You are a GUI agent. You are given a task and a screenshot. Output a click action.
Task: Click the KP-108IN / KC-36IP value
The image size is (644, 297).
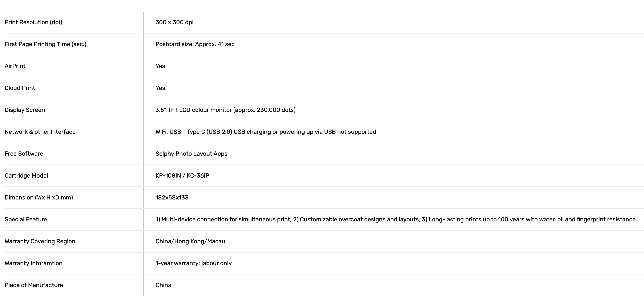(x=182, y=176)
